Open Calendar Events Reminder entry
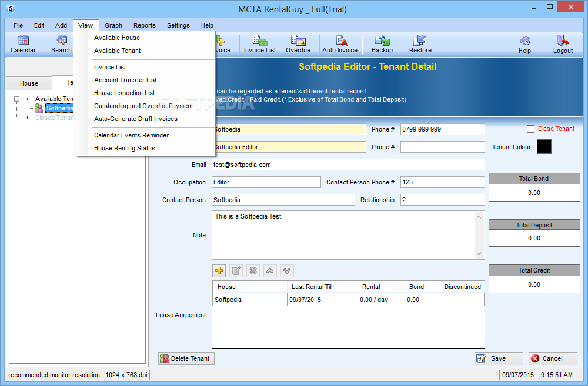Screen dimensions: 588x386 pyautogui.click(x=145, y=135)
